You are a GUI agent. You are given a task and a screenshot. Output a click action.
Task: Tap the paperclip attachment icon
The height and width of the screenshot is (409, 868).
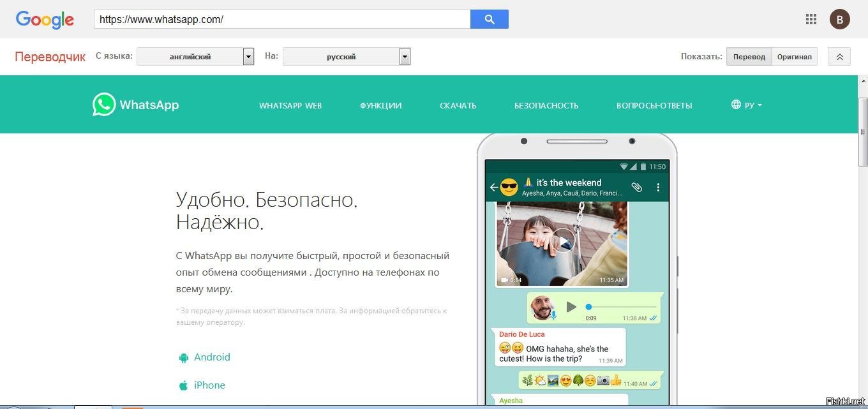[636, 187]
